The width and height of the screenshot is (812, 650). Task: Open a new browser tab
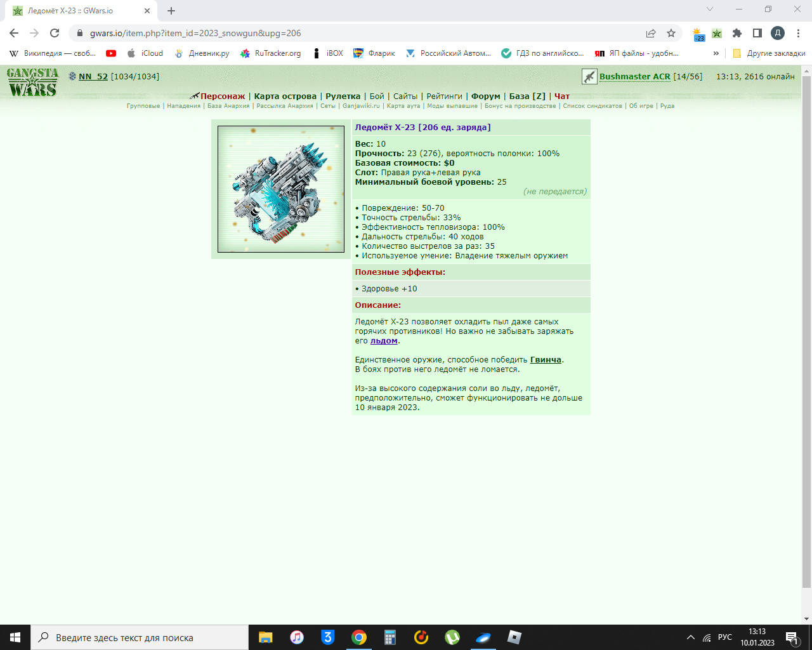point(171,11)
